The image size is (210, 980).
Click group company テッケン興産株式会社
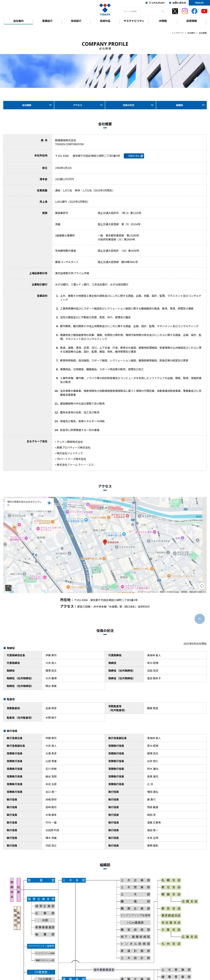(70, 442)
